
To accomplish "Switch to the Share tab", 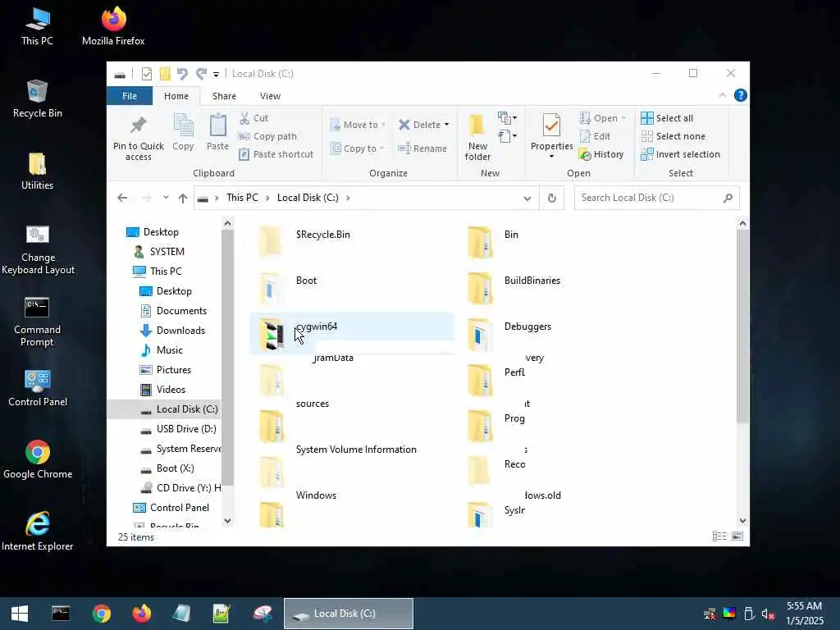I will (224, 96).
